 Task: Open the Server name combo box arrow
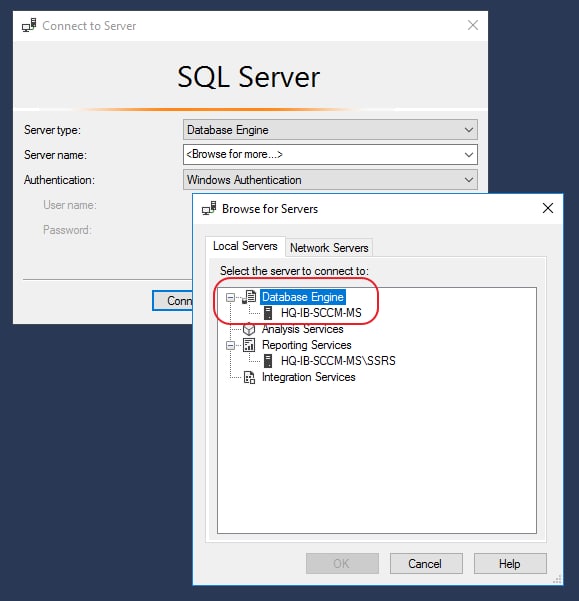click(469, 155)
